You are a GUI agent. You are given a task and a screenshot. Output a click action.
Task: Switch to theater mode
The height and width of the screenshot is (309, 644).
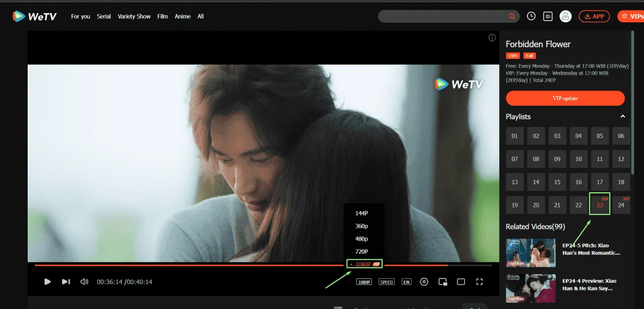tap(461, 282)
